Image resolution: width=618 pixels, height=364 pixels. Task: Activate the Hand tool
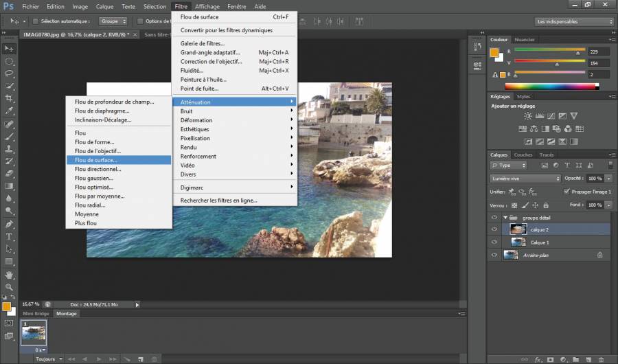point(9,274)
